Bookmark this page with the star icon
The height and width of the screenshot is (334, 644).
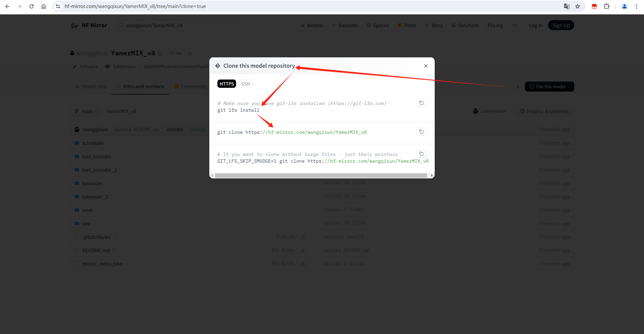pyautogui.click(x=578, y=6)
